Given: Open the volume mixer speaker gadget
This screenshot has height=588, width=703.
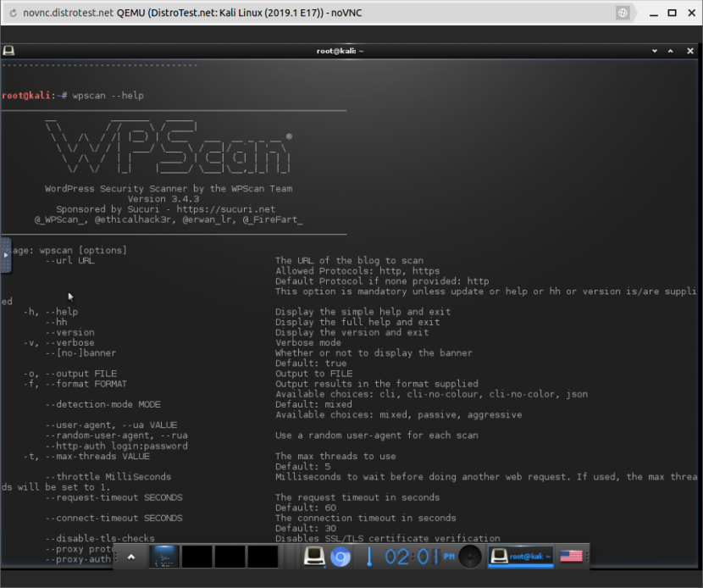Looking at the screenshot, I should click(x=470, y=557).
